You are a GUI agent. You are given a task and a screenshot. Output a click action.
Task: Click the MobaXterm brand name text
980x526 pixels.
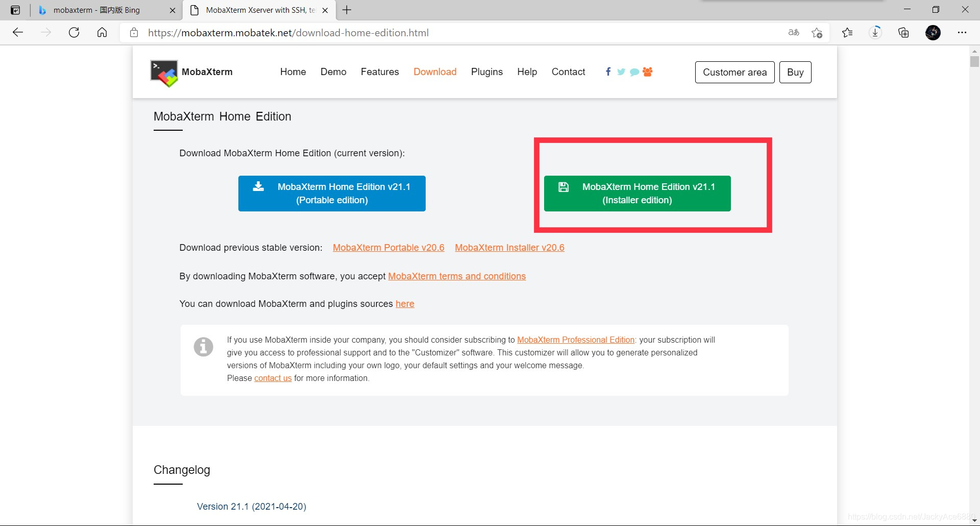tap(207, 72)
